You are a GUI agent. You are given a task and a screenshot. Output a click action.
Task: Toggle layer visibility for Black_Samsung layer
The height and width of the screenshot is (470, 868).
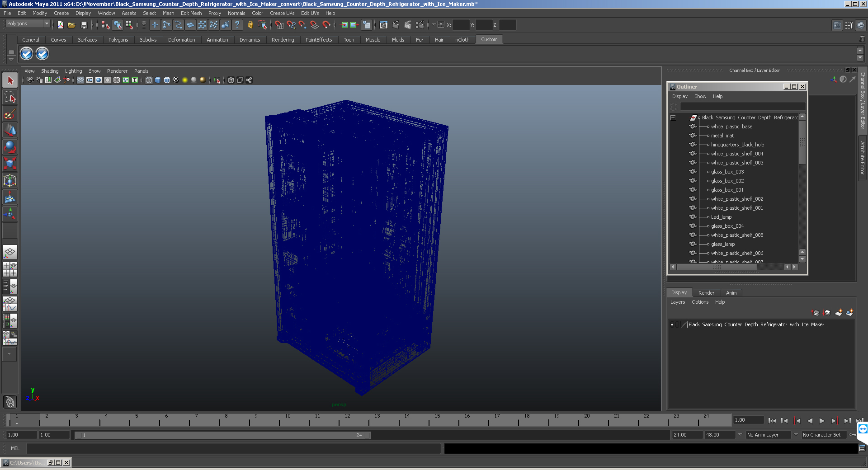click(672, 324)
